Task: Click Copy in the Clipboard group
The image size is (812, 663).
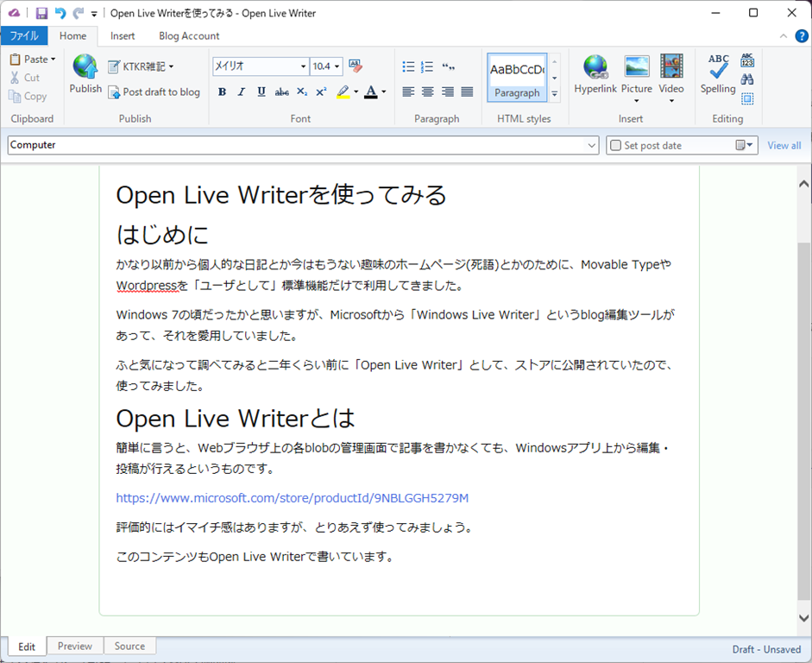Action: [x=28, y=97]
